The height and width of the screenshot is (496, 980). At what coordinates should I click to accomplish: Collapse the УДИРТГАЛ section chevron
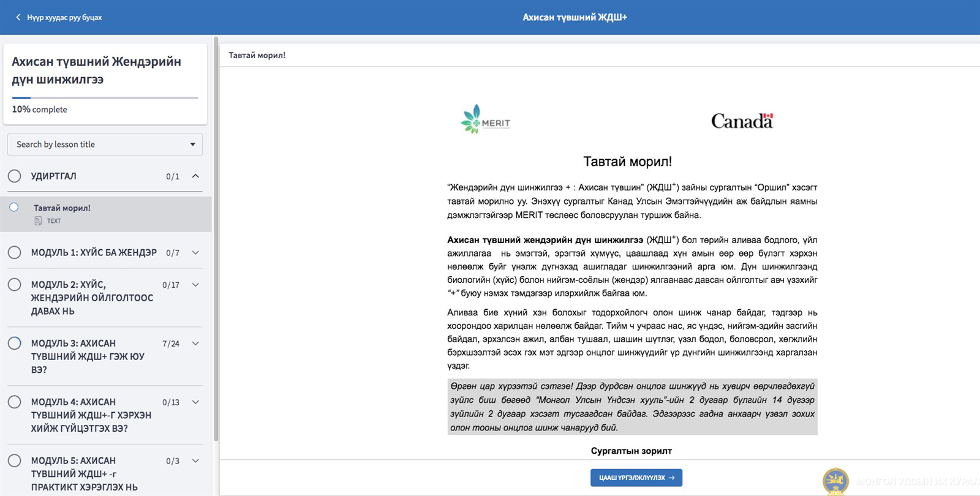point(195,176)
